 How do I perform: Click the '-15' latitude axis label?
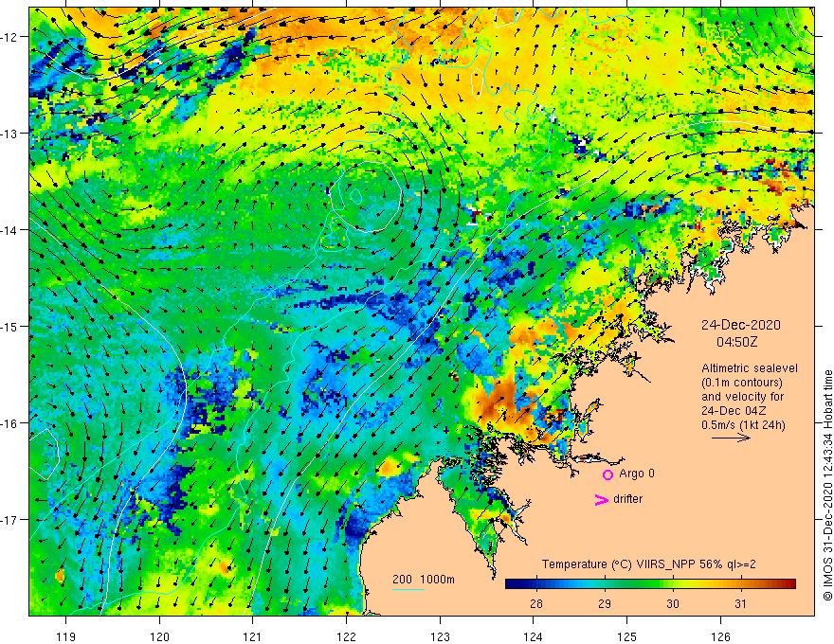[9, 326]
